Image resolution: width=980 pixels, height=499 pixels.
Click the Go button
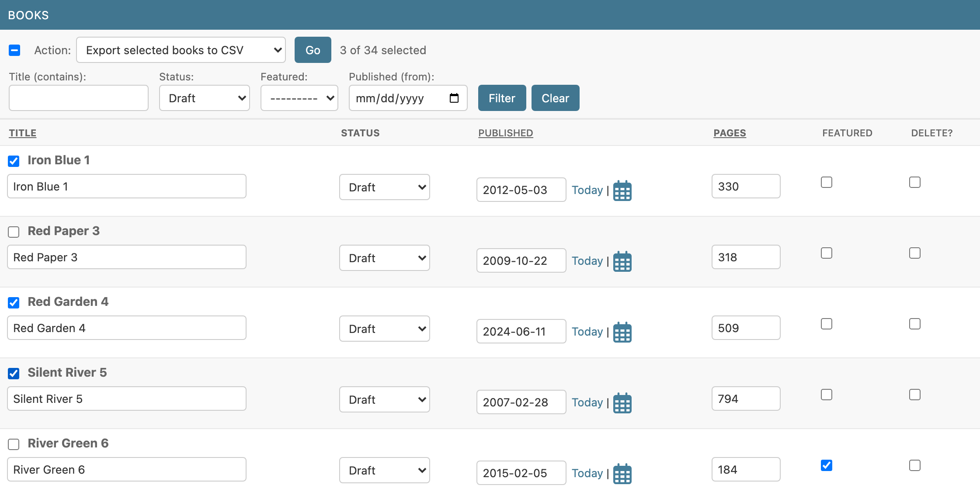313,50
